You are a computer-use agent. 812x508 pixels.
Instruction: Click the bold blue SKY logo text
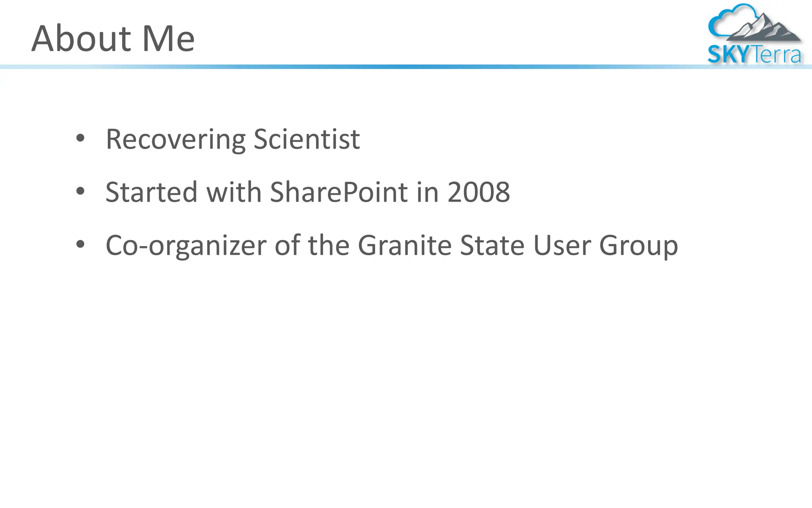(729, 55)
